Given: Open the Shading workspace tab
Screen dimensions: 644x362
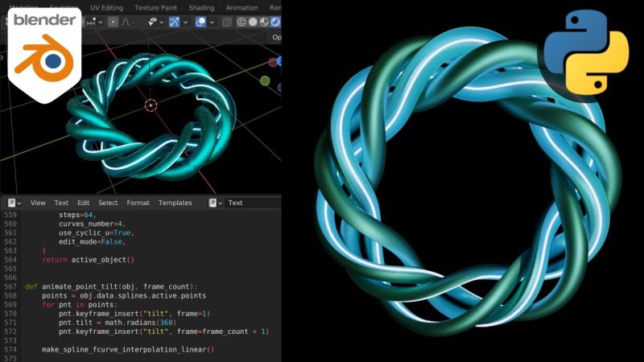Looking at the screenshot, I should tap(201, 8).
